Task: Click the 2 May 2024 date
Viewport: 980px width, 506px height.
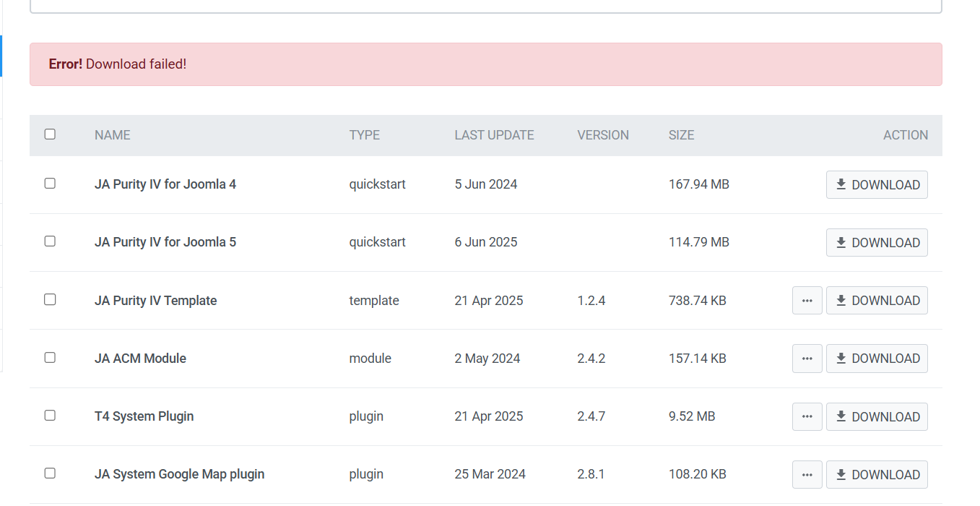Action: (487, 359)
